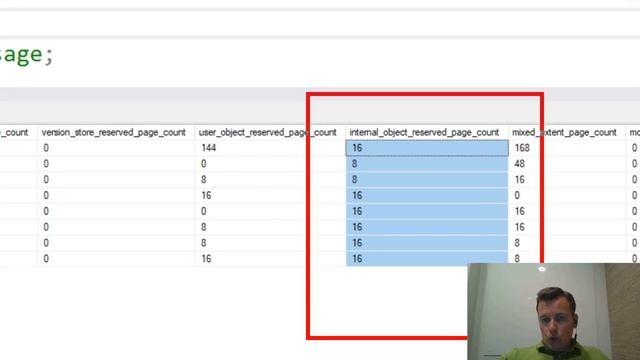Click the user_object_reserved_page_count column header
Screen dimensions: 640x360
tap(270, 132)
